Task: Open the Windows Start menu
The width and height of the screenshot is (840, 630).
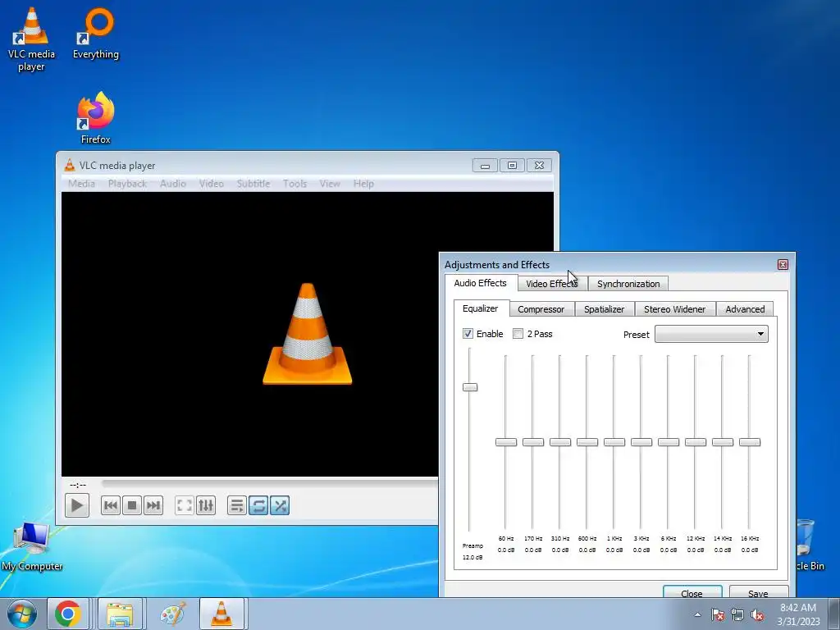Action: point(22,614)
